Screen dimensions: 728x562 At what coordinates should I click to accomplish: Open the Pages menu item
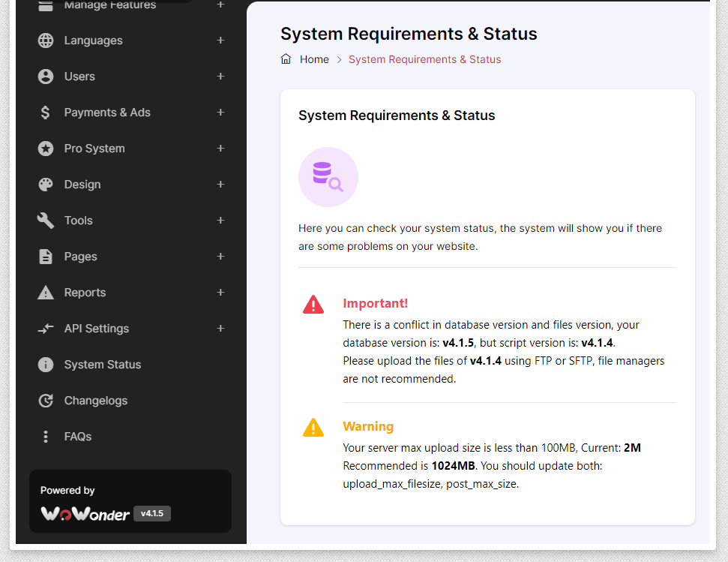point(80,257)
